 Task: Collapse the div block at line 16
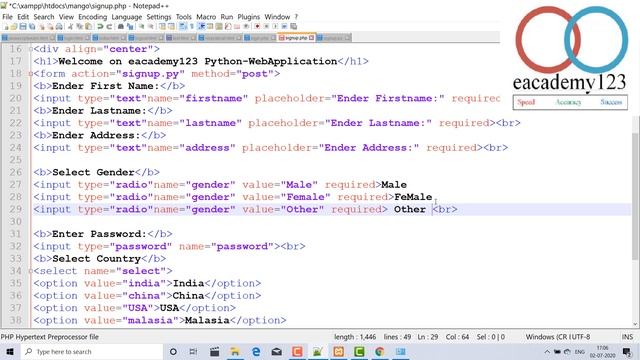point(31,49)
